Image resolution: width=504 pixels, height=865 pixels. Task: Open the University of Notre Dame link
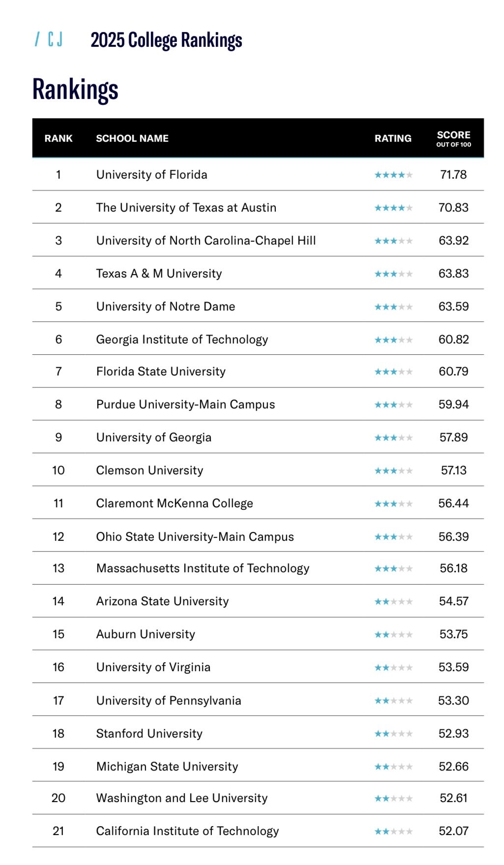point(166,307)
